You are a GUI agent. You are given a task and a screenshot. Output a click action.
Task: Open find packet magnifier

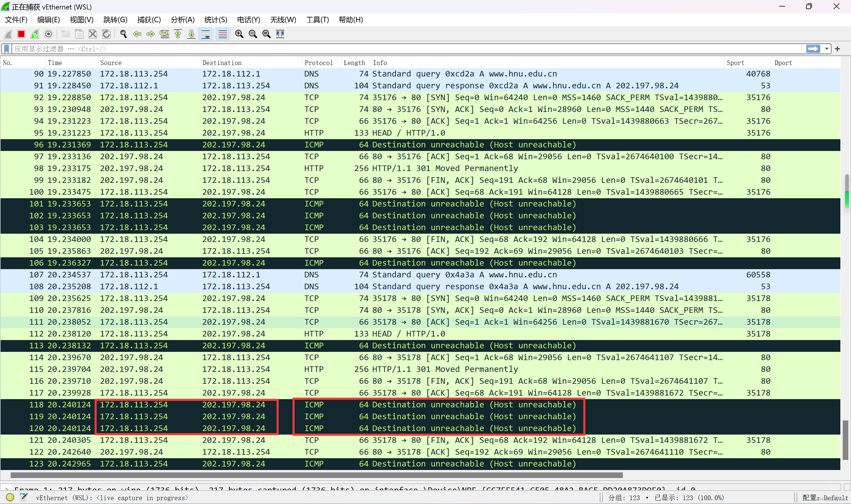click(123, 34)
